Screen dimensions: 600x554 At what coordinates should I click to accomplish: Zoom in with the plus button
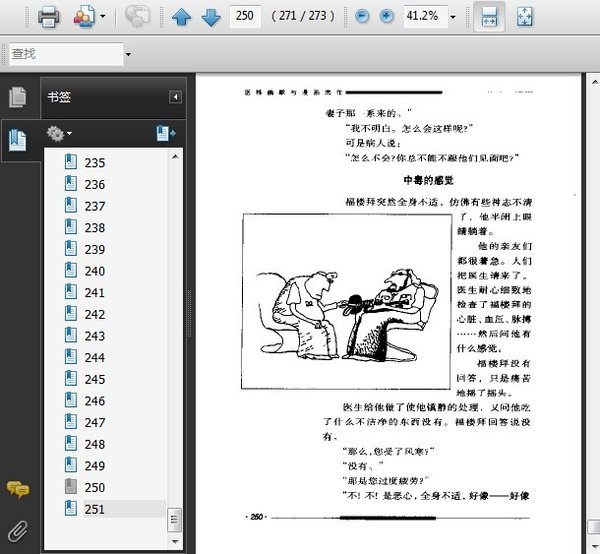pyautogui.click(x=386, y=16)
